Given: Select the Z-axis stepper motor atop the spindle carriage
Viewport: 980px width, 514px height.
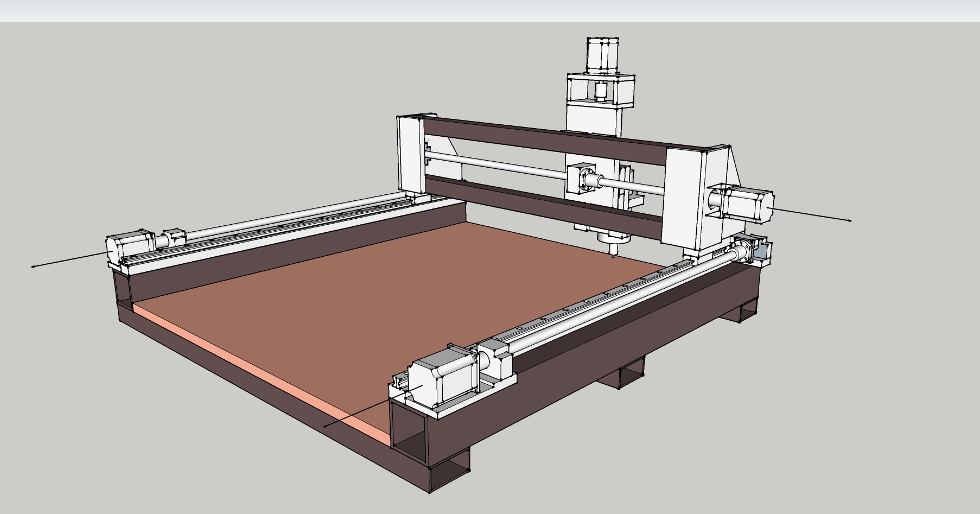Looking at the screenshot, I should coord(602,55).
